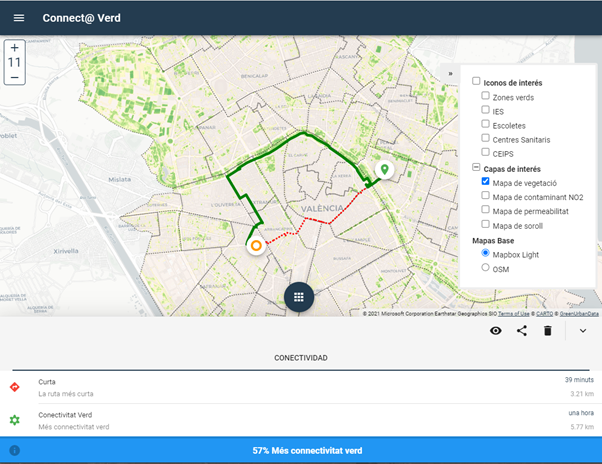
Task: Open the Terms of Use link
Action: (x=513, y=313)
